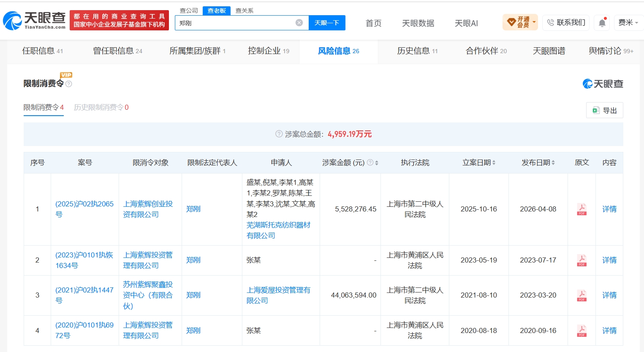Screen dimensions: 644x352
Task: Open 天眼数据 in top navigation
Action: 418,23
